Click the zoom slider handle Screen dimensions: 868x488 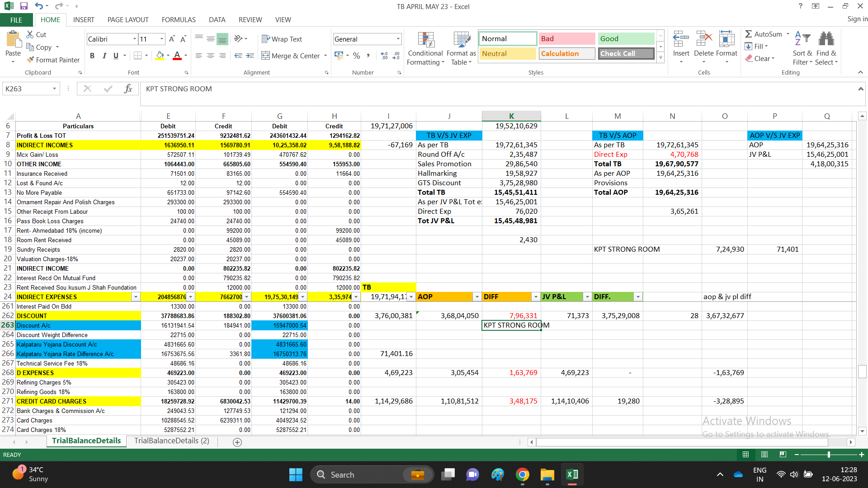(x=829, y=455)
